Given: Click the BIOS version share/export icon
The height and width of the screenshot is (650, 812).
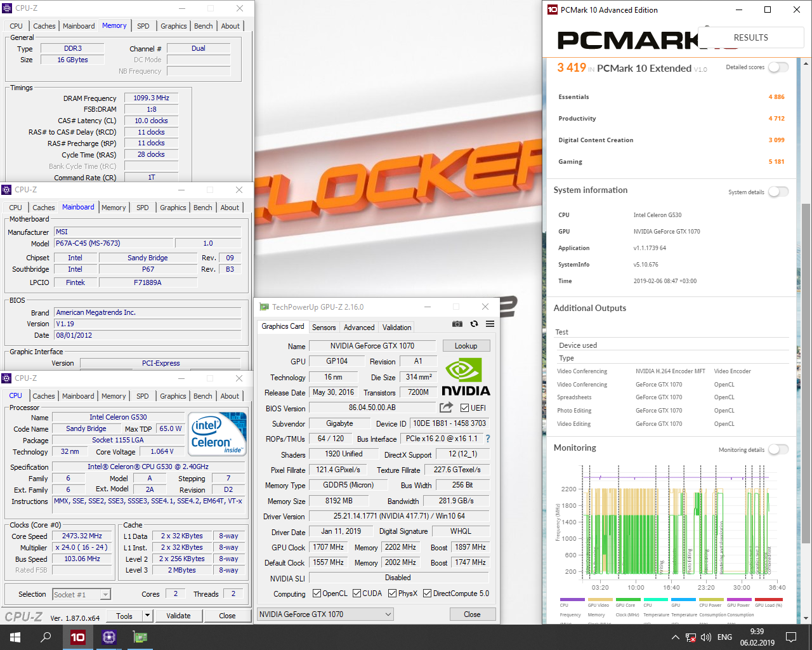Looking at the screenshot, I should 447,408.
